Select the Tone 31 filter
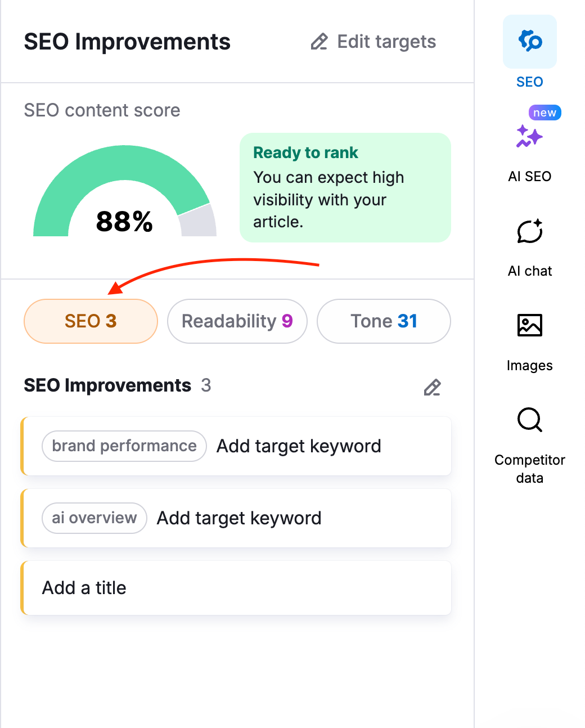 (383, 321)
